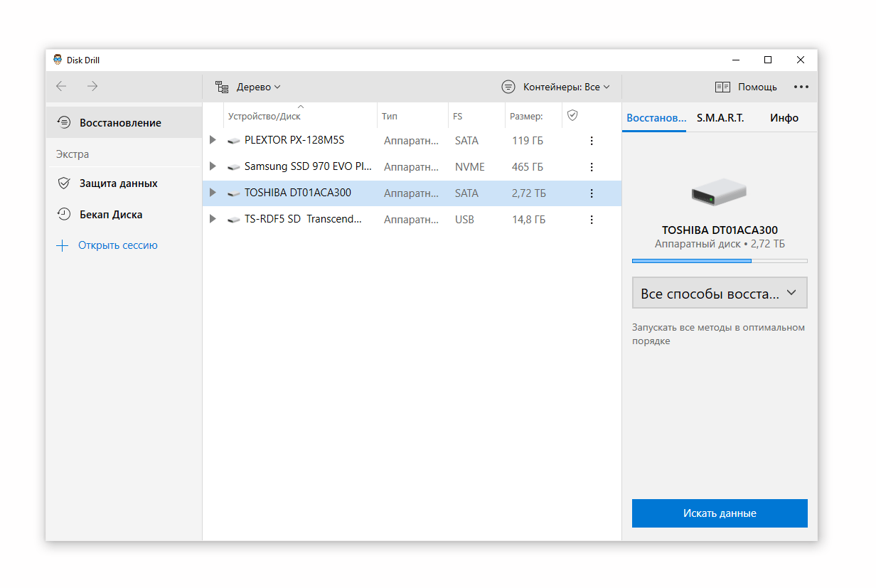Expand the Samsung SSD 970 EVO disk
The image size is (876, 588).
(213, 166)
